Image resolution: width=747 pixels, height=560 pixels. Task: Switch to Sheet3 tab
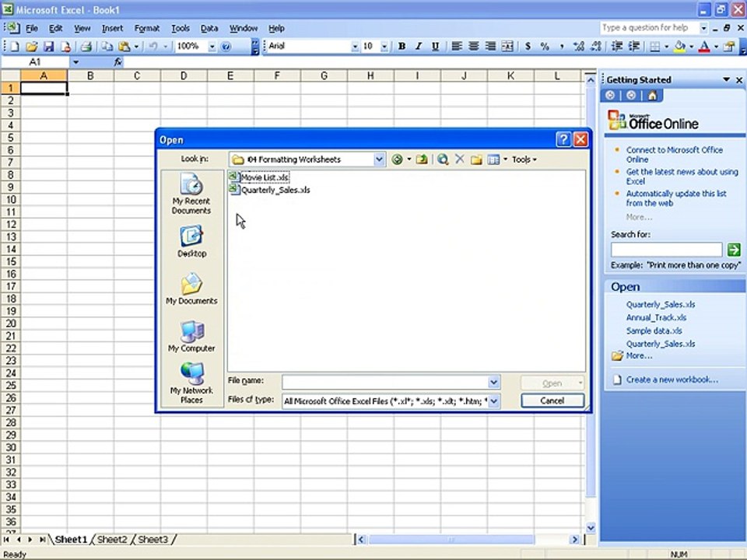click(153, 539)
